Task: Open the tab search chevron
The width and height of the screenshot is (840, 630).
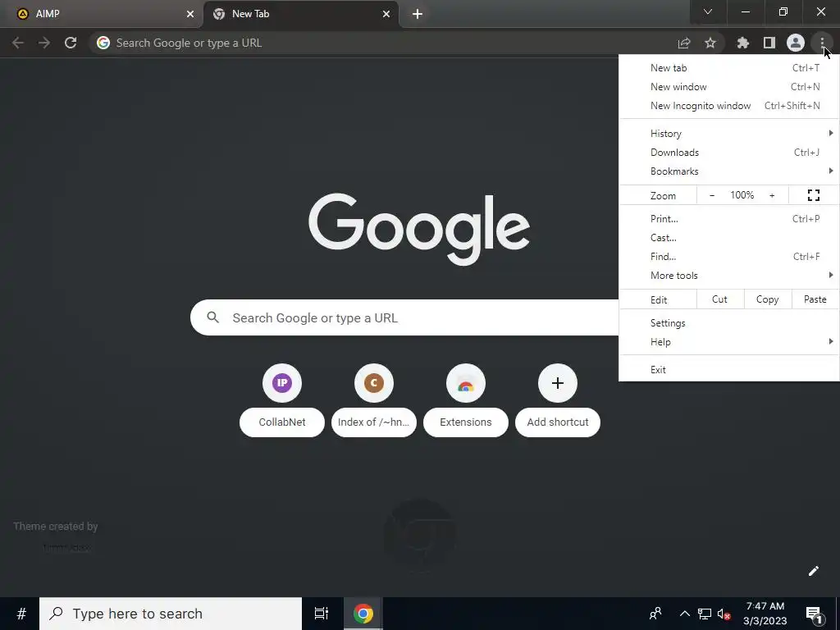Action: [x=708, y=11]
